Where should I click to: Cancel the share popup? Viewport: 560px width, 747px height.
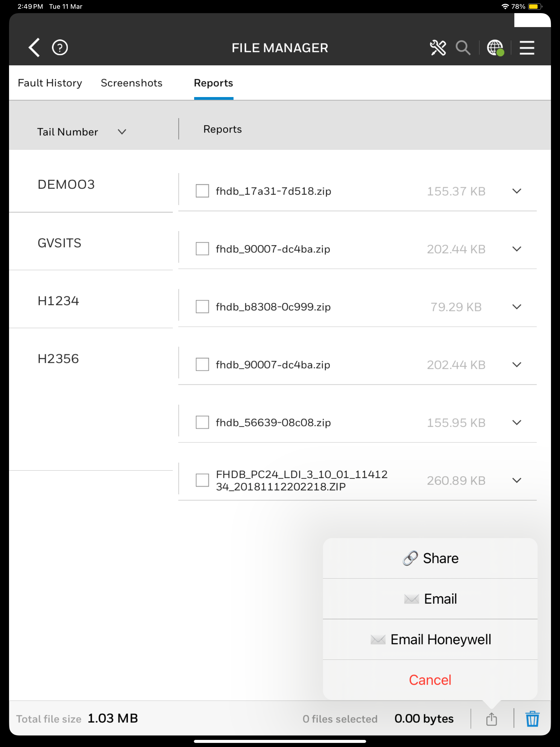click(x=430, y=680)
